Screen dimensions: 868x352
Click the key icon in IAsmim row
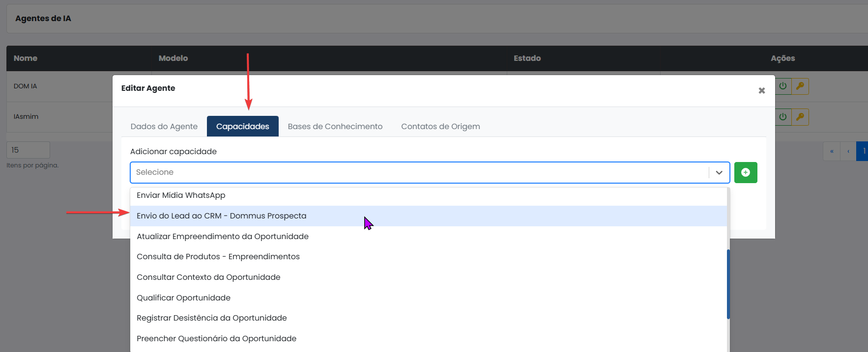click(800, 117)
